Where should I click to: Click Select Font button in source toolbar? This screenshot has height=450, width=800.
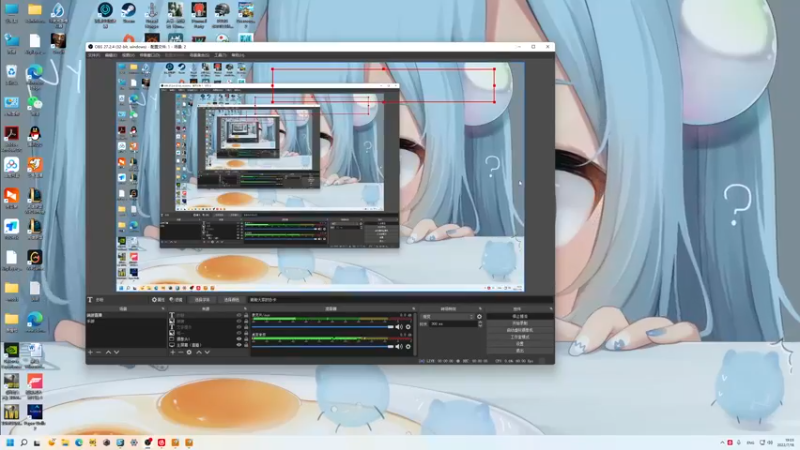click(203, 299)
